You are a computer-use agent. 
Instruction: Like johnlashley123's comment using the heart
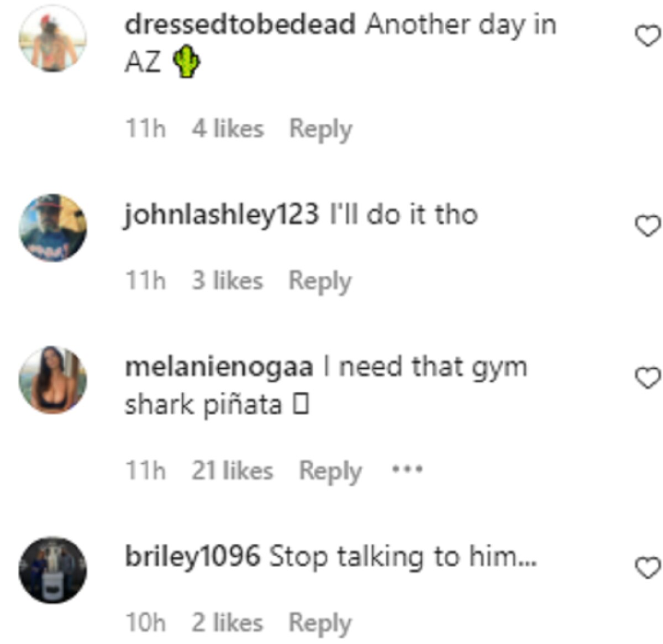pos(647,226)
